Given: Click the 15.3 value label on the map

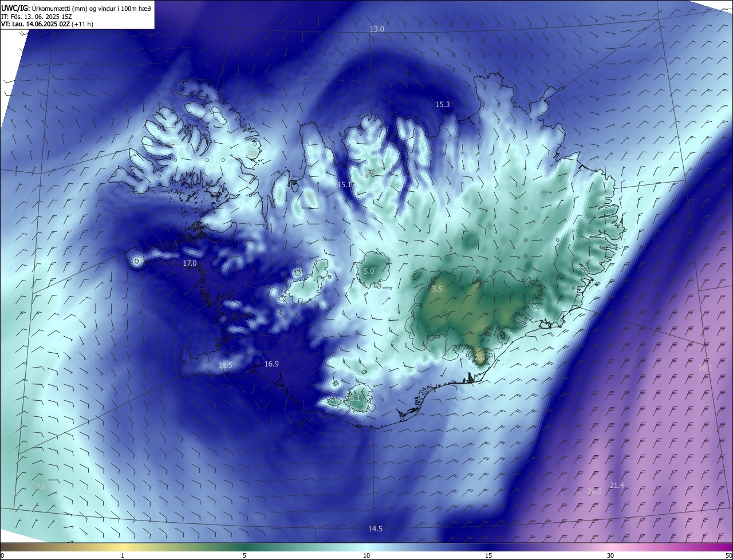Looking at the screenshot, I should click(443, 104).
